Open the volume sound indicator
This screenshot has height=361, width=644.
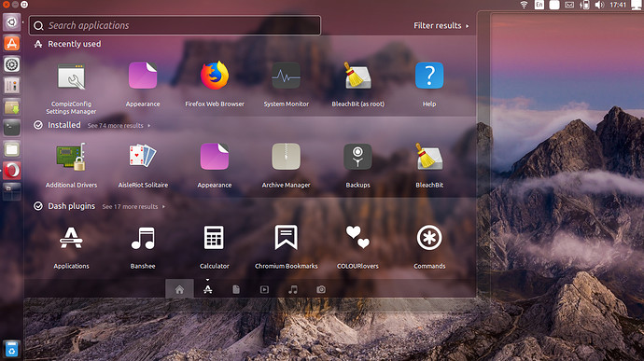[x=599, y=5]
